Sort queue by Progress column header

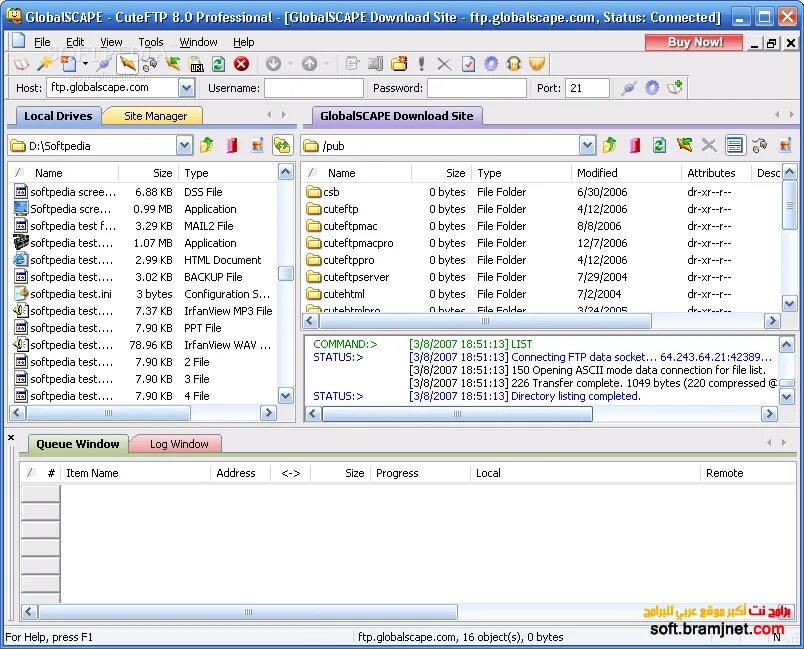click(420, 473)
